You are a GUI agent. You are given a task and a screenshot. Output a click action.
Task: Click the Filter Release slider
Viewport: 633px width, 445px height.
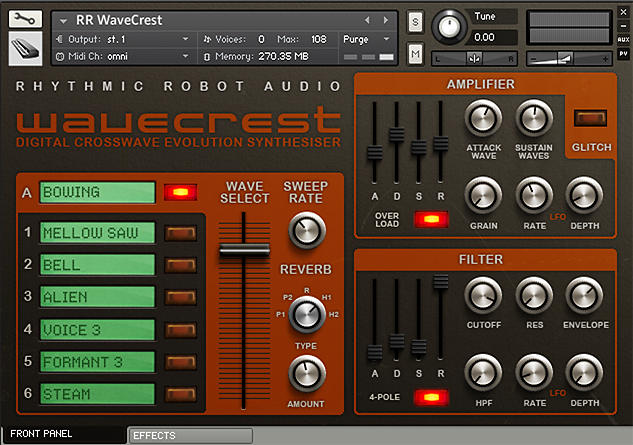(x=440, y=281)
